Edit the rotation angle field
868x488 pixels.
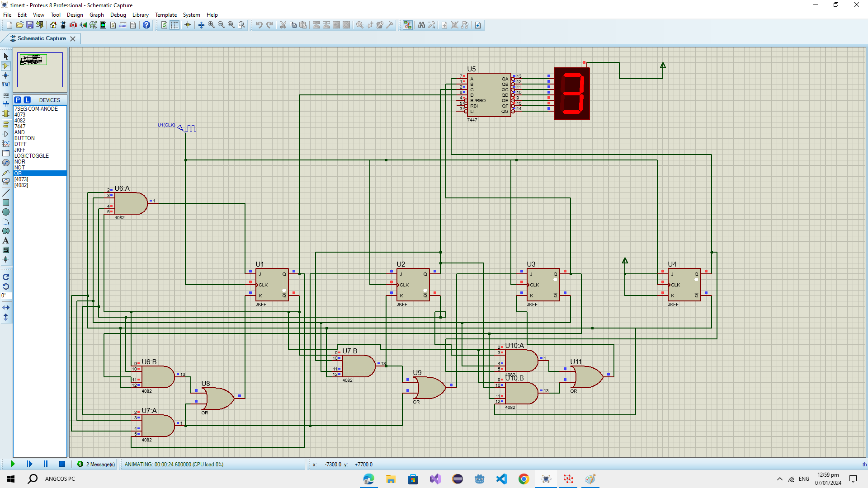tap(6, 296)
